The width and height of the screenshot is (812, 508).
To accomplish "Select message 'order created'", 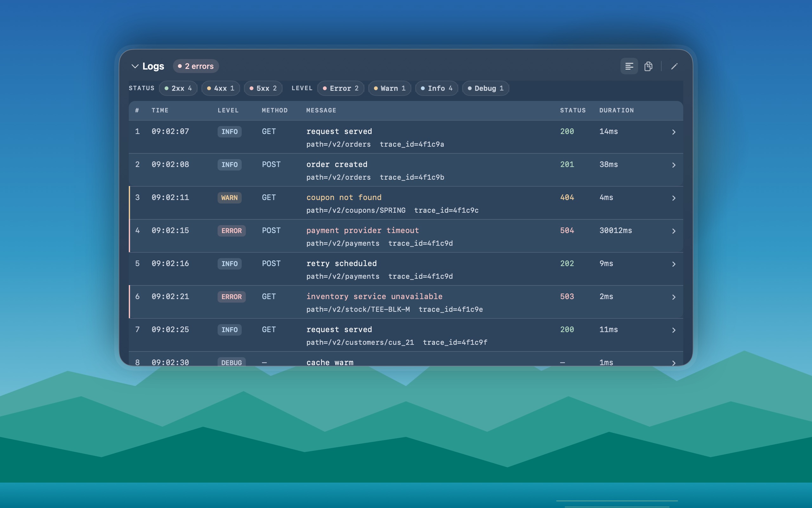I will click(337, 165).
